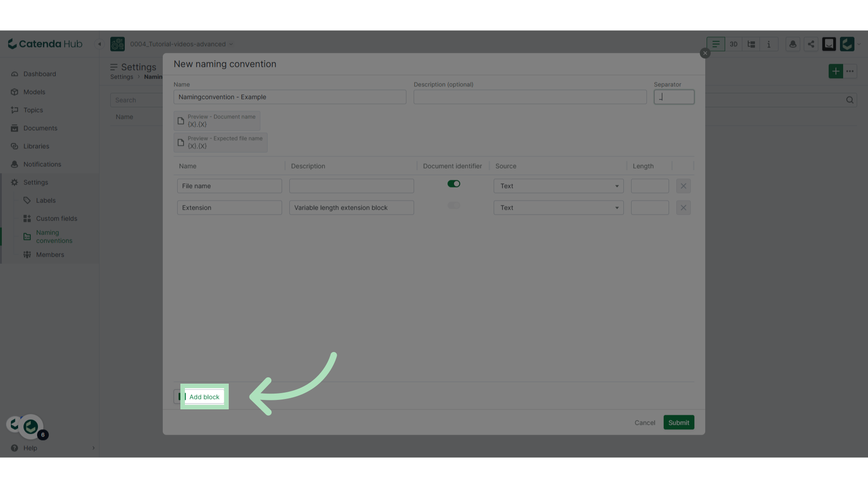
Task: Remove the Extension block row
Action: pyautogui.click(x=683, y=207)
